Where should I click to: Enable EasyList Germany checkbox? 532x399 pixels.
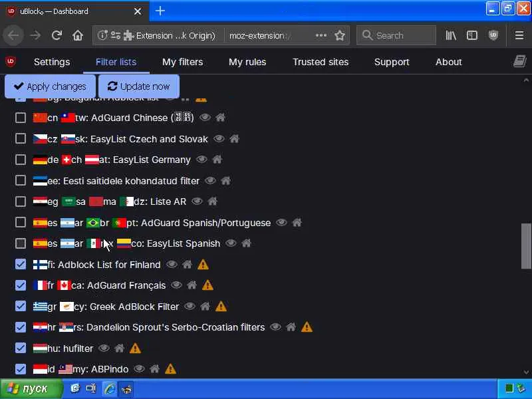pos(21,160)
